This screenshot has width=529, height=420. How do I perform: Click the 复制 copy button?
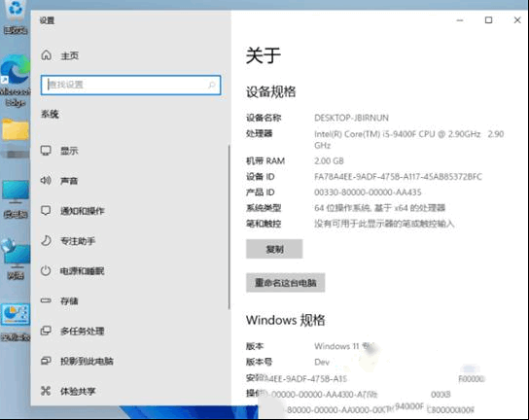tap(274, 249)
